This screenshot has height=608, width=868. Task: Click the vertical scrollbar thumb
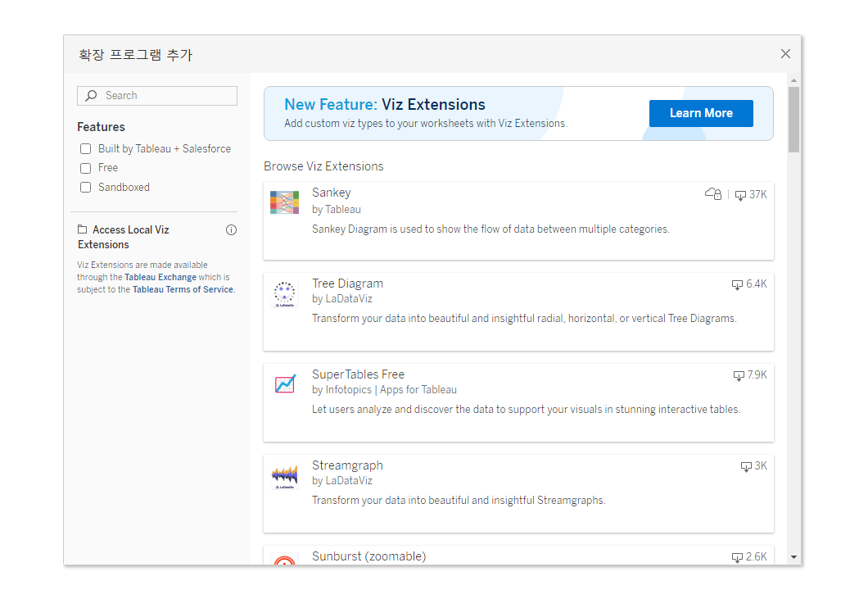793,119
